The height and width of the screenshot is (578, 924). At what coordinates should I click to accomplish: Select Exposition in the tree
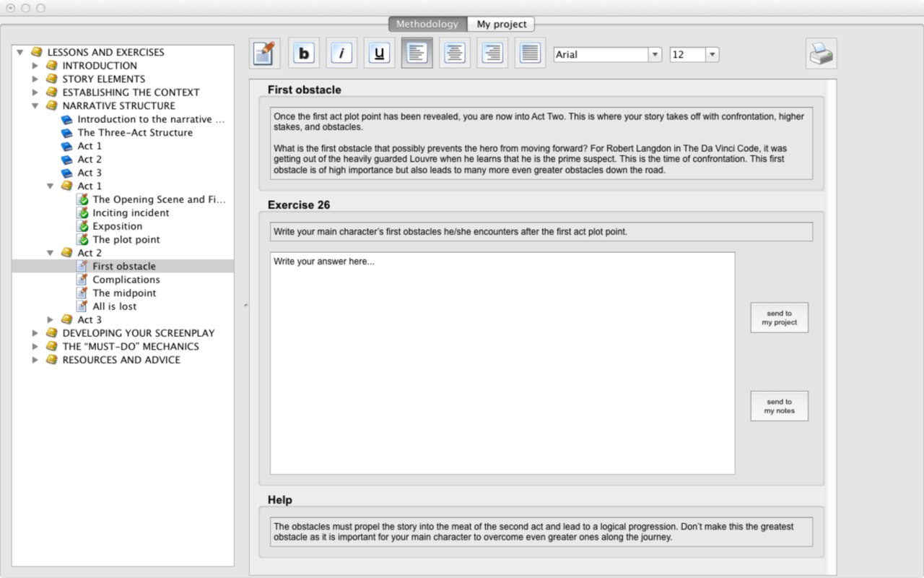click(x=117, y=226)
